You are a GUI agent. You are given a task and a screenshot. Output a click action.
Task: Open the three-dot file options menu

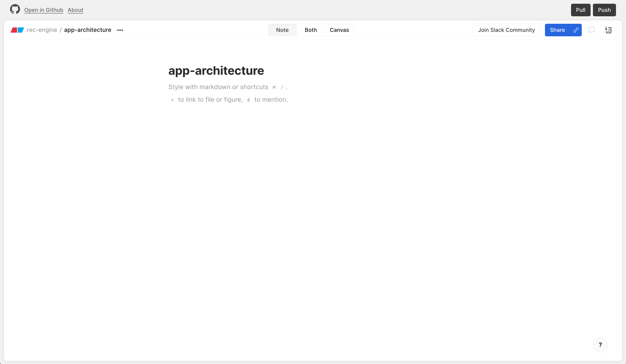[x=120, y=30]
